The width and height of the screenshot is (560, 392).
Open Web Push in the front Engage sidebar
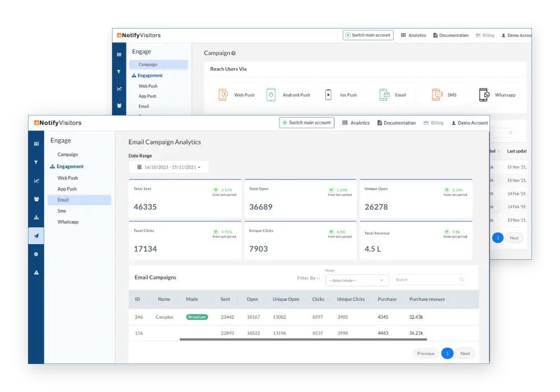[68, 178]
